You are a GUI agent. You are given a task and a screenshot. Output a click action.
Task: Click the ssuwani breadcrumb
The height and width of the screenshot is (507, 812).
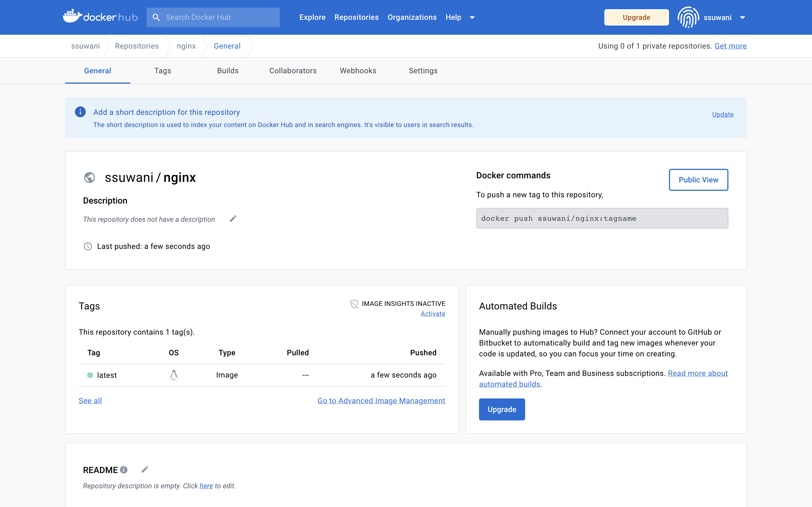click(85, 46)
